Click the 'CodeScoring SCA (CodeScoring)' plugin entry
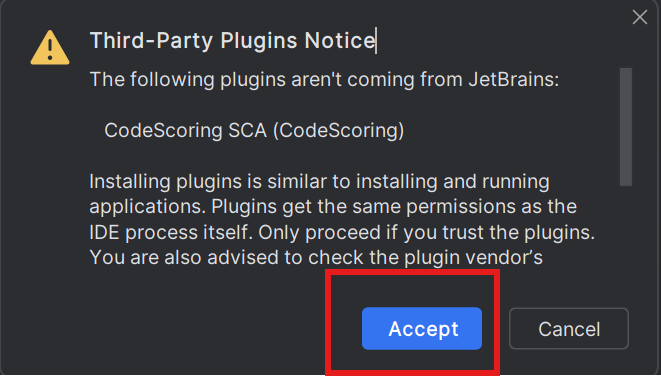Viewport: 661px width, 376px height. pos(254,130)
